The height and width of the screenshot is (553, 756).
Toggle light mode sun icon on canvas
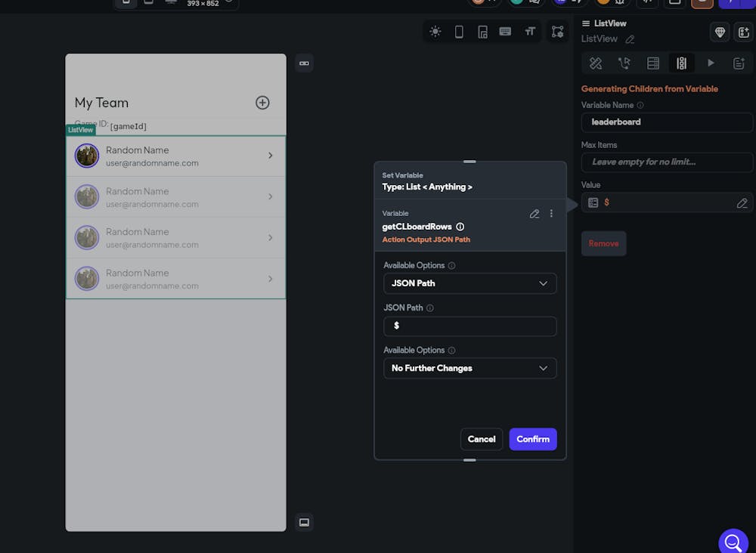pos(435,32)
